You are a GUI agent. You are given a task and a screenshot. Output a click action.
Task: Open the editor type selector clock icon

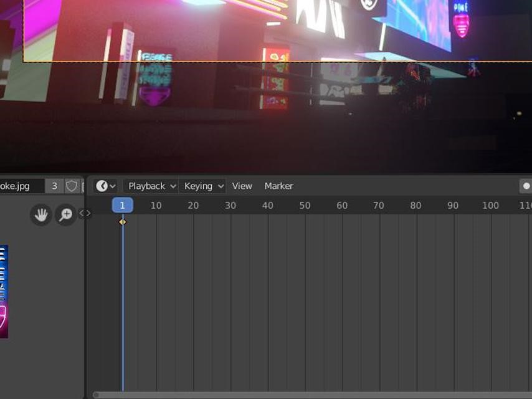pyautogui.click(x=102, y=186)
